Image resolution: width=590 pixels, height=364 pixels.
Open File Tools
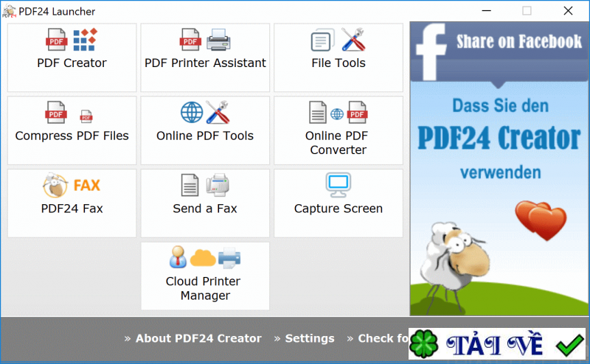[x=339, y=57]
